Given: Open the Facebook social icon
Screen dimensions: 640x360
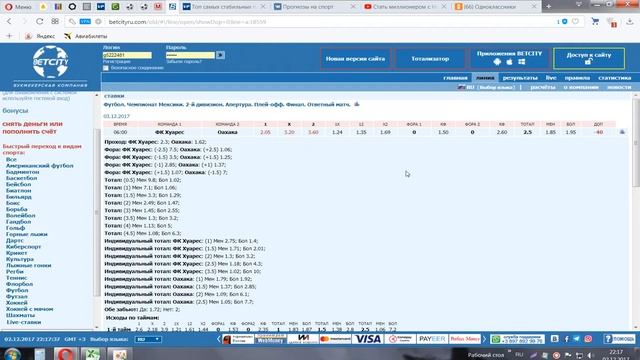Looking at the screenshot, I should (x=566, y=339).
